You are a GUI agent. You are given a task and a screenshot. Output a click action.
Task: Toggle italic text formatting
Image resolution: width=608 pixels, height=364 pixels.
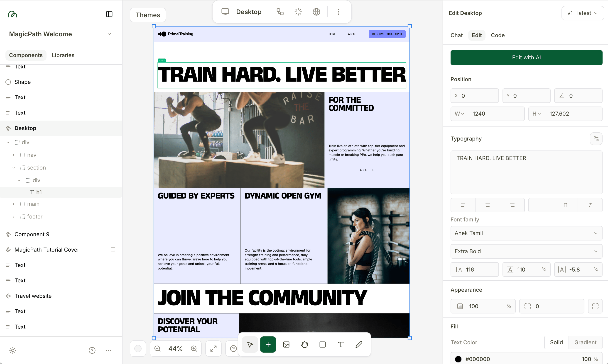[590, 205]
